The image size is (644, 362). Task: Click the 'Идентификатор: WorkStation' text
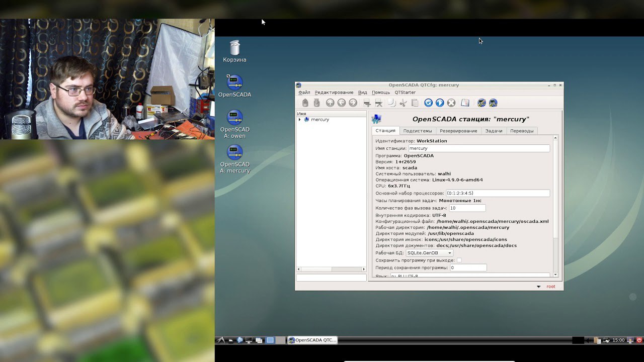(x=411, y=141)
